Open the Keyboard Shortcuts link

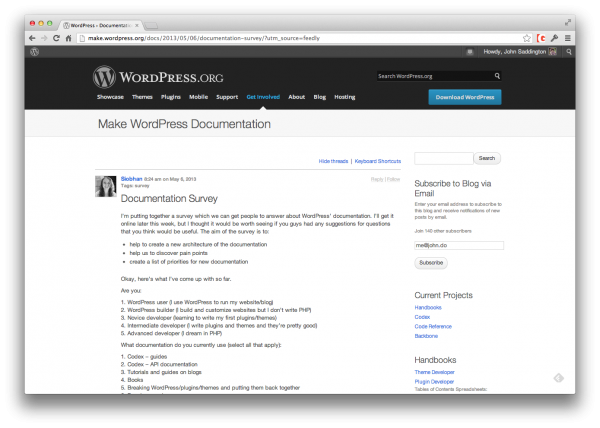pyautogui.click(x=378, y=161)
